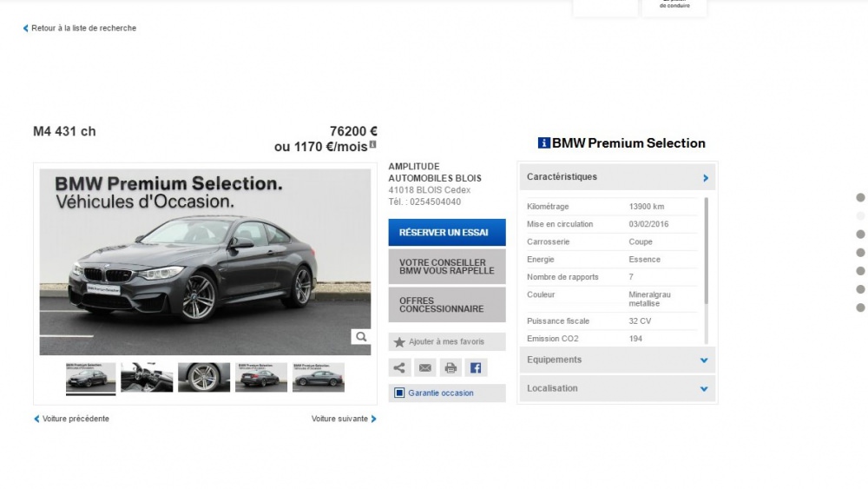This screenshot has width=868, height=489.
Task: Click AMPLITUDE AUTOMOBILES BLOIS dealer name
Action: [x=435, y=172]
